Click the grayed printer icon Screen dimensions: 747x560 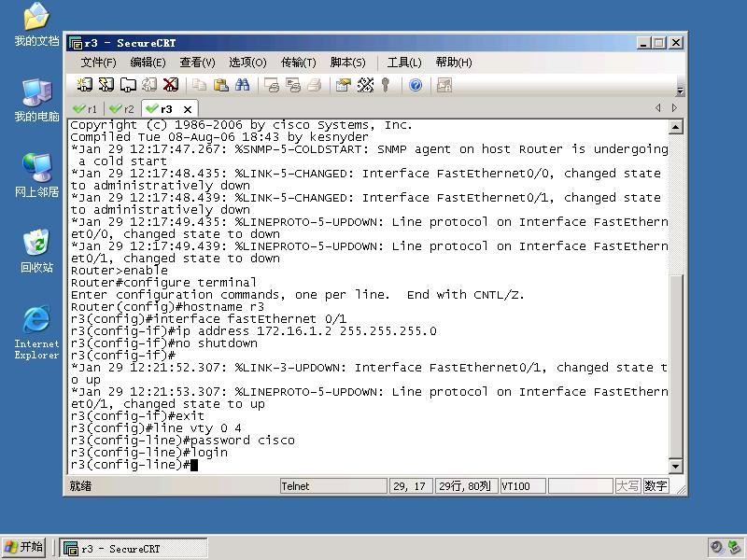[315, 85]
